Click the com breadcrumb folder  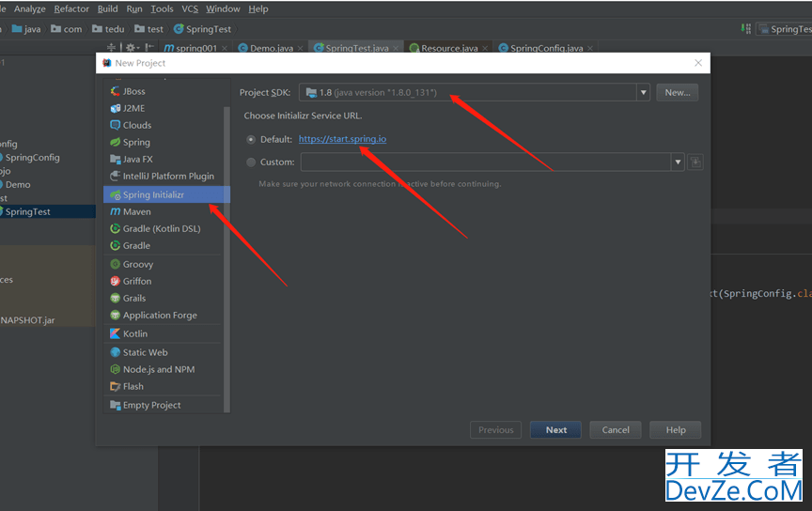point(67,29)
